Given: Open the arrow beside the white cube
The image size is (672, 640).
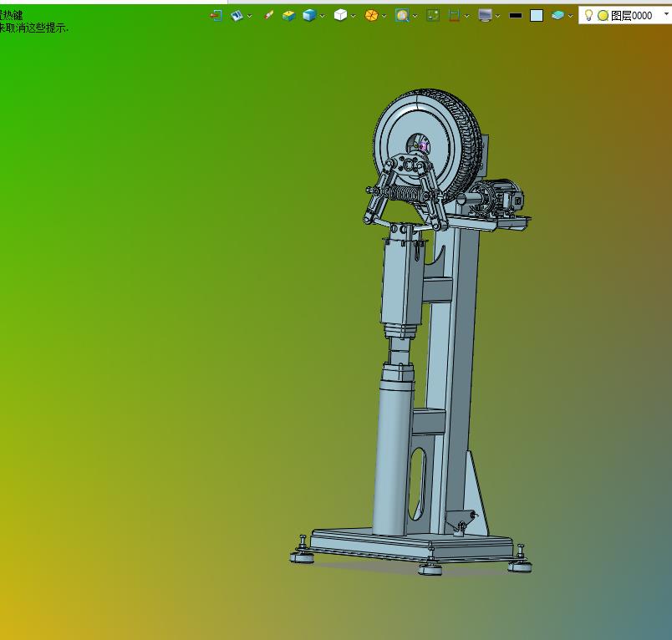Looking at the screenshot, I should (354, 16).
